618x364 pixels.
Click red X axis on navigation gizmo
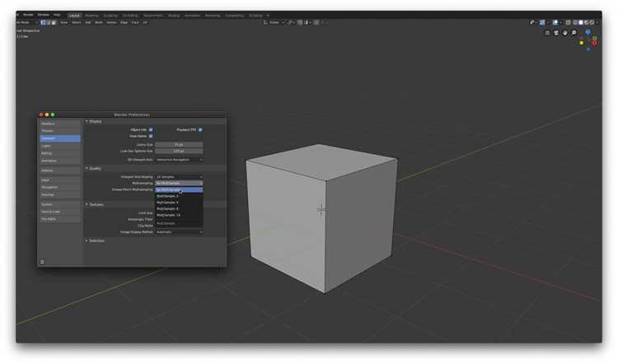coord(595,43)
